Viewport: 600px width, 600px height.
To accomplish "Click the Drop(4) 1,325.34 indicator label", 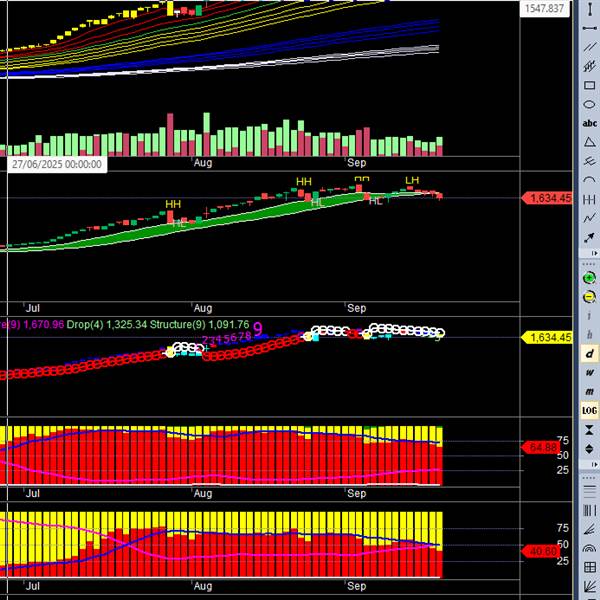I will [107, 324].
